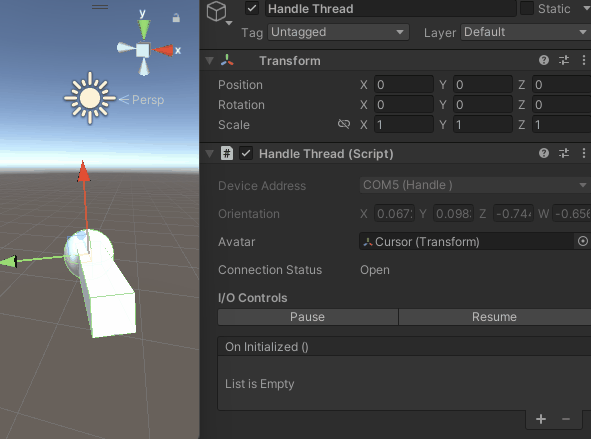Click the Position X field

pos(404,84)
